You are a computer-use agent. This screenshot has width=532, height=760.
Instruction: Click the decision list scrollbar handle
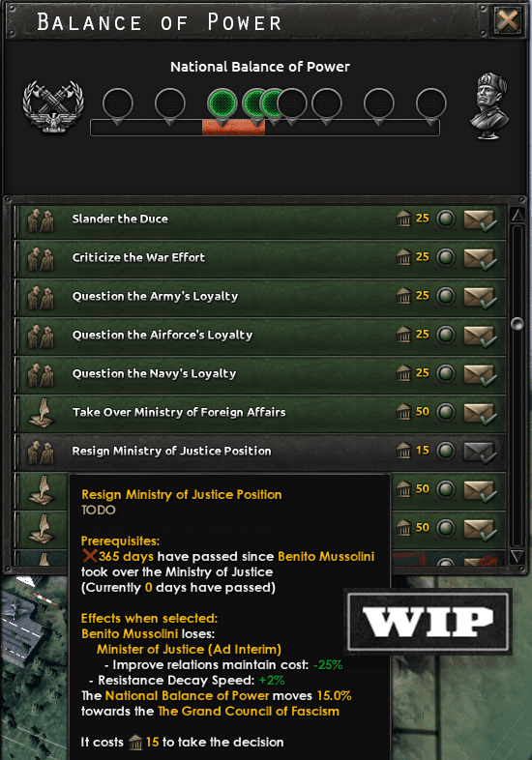[x=517, y=323]
